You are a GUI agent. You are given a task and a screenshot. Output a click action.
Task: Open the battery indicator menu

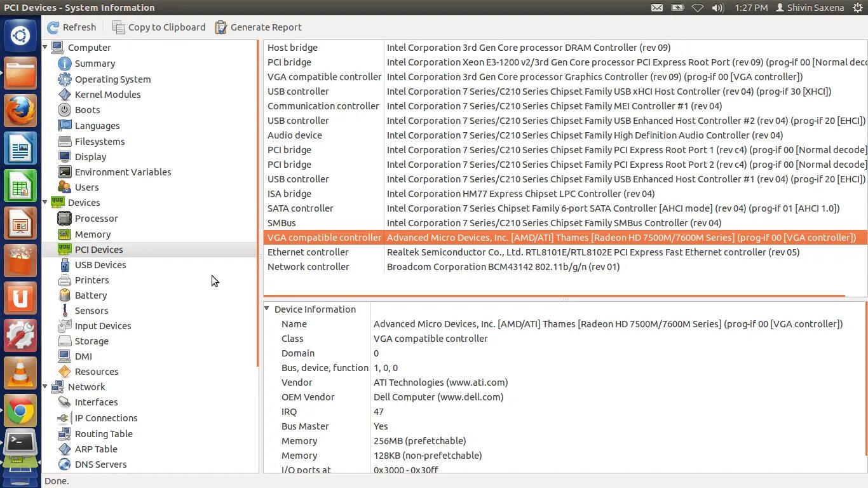677,8
